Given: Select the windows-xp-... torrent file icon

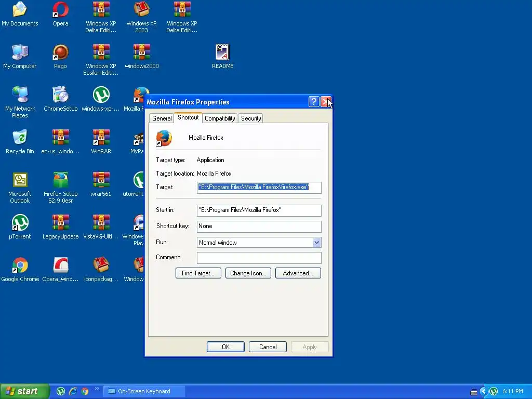Looking at the screenshot, I should (x=101, y=99).
